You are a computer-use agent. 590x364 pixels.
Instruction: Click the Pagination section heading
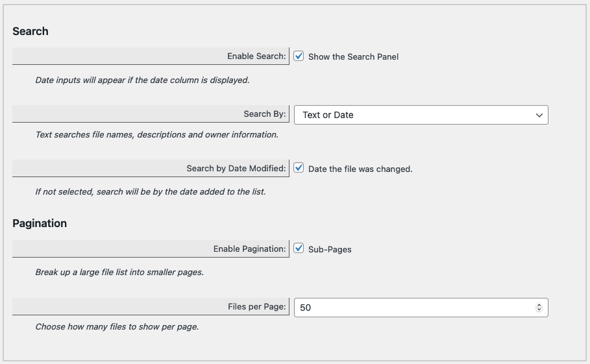tap(40, 223)
